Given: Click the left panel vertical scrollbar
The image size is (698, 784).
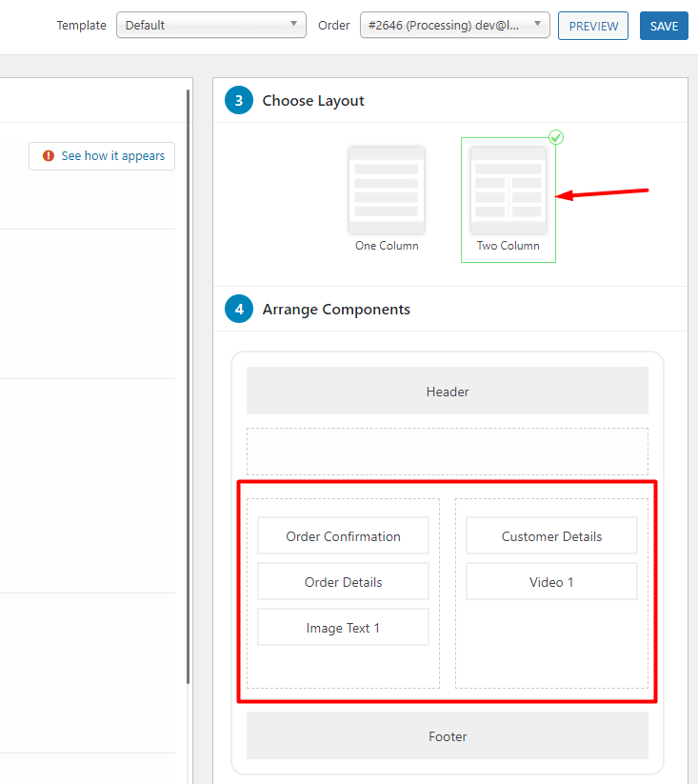Looking at the screenshot, I should pyautogui.click(x=188, y=387).
